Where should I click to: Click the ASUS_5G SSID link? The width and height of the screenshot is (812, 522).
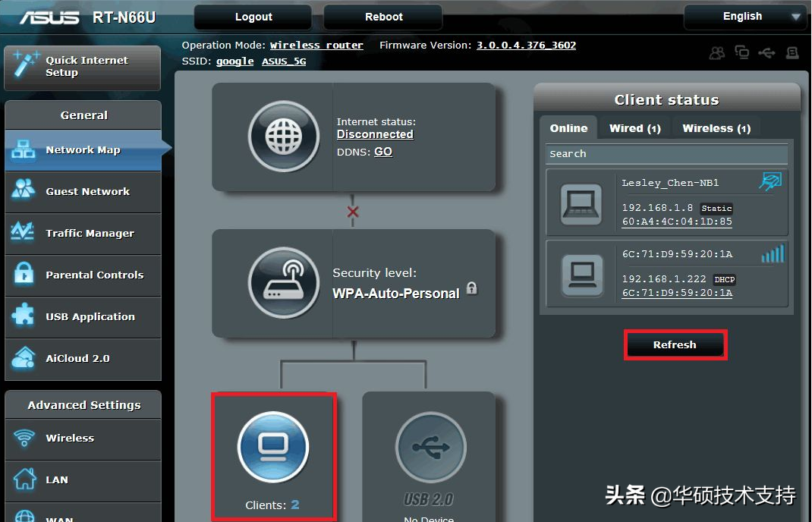[x=284, y=61]
